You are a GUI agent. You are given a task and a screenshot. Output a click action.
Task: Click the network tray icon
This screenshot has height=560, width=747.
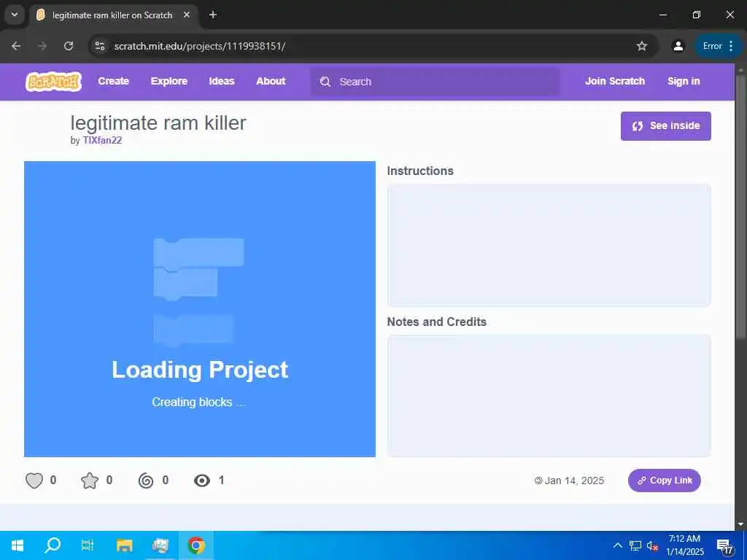tap(635, 545)
